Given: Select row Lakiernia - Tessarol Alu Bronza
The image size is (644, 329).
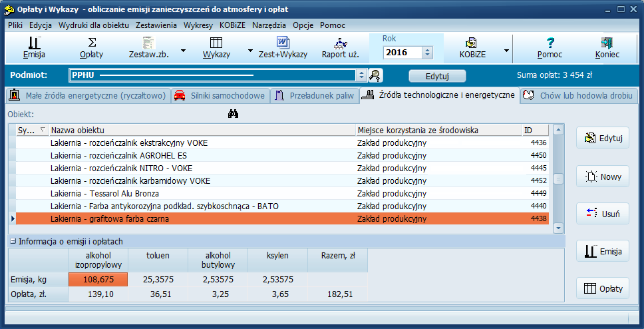Looking at the screenshot, I should click(x=283, y=193).
